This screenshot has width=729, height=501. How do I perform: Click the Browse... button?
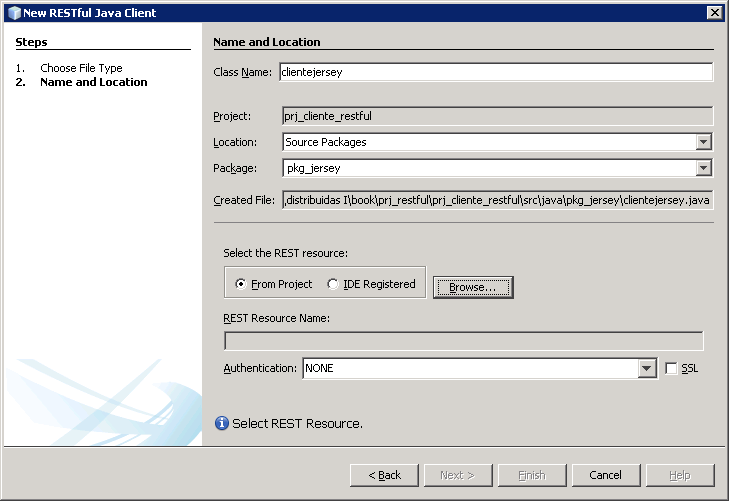(473, 287)
